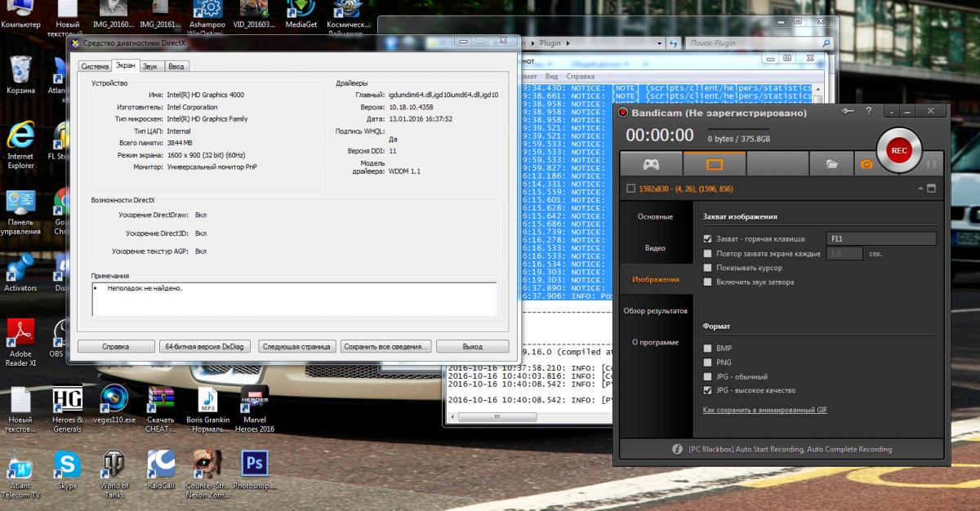Open 'Как сохранить в анимированный GIF' link
Viewport: 980px width, 511px height.
click(764, 410)
